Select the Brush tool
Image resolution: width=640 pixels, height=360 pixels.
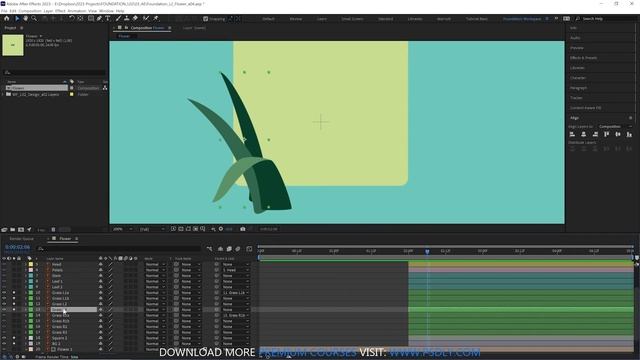coord(118,18)
